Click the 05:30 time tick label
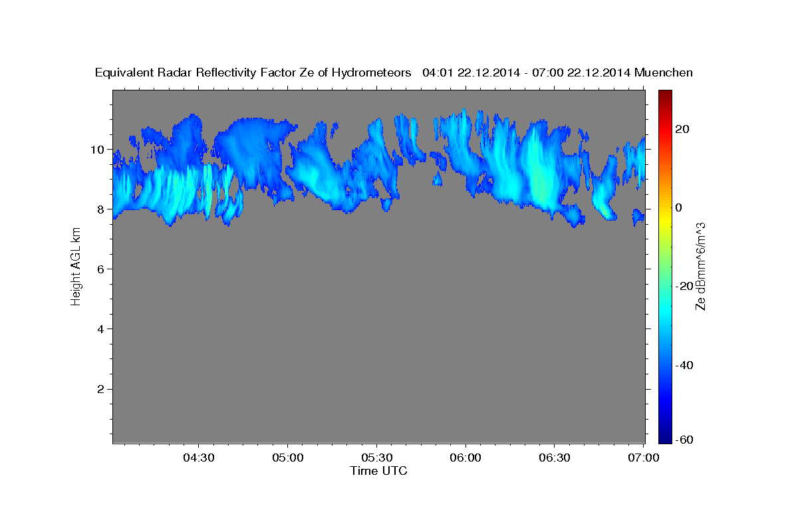This screenshot has width=798, height=532. (x=376, y=458)
